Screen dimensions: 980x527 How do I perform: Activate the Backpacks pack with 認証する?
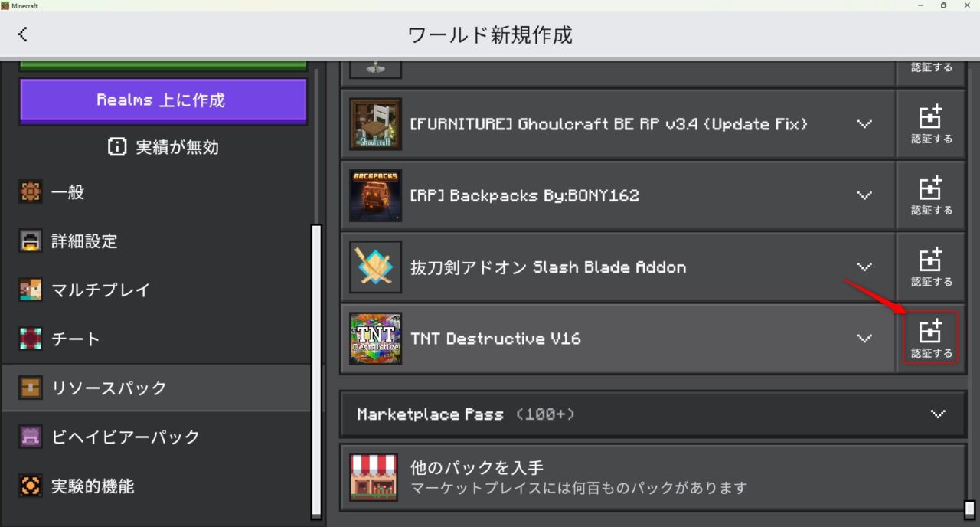(931, 195)
